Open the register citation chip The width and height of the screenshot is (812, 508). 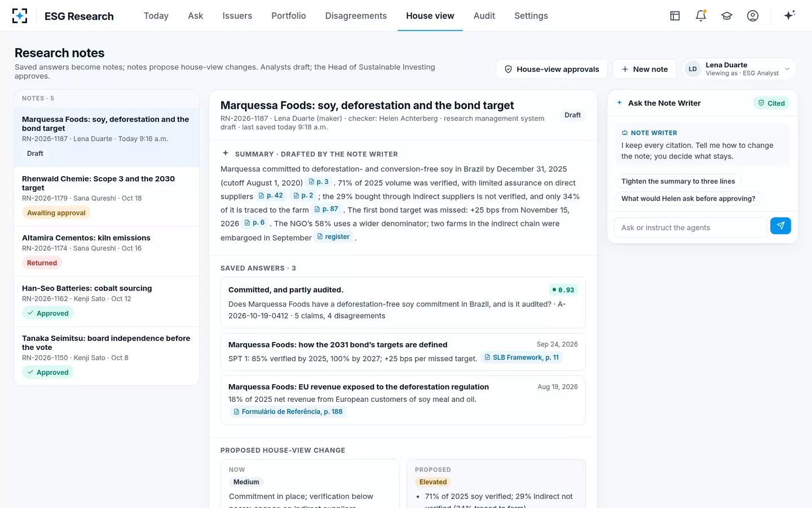[334, 237]
